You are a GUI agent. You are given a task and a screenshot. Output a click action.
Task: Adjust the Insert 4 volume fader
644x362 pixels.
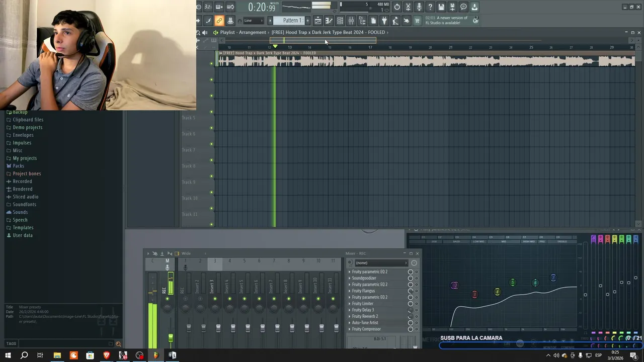tap(233, 328)
